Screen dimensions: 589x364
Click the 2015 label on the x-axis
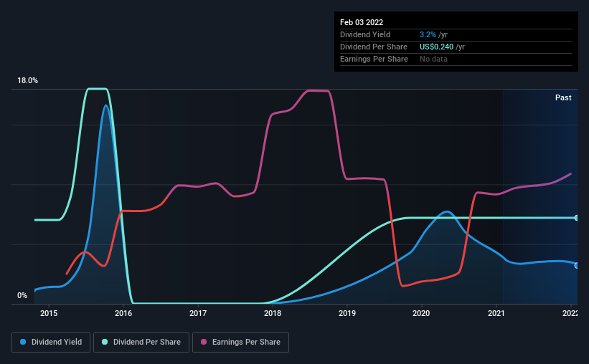coord(49,313)
